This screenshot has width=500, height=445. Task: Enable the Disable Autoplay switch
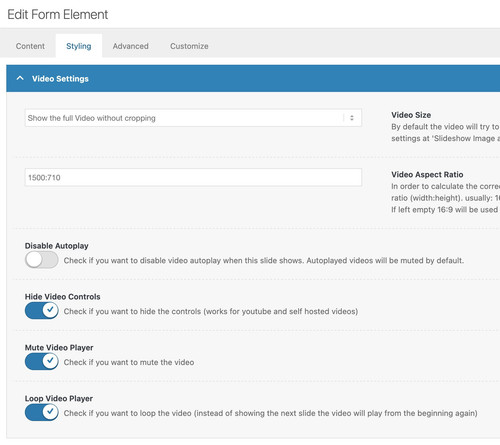tap(42, 260)
